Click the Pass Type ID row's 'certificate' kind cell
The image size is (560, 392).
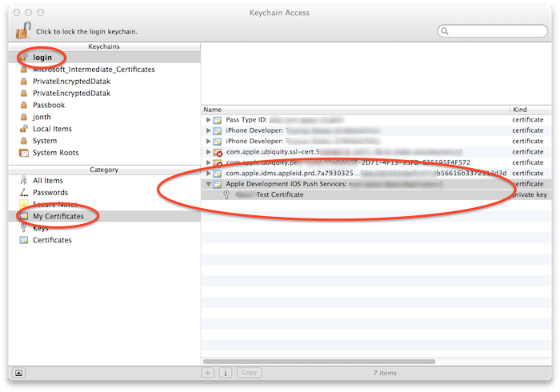pos(528,119)
